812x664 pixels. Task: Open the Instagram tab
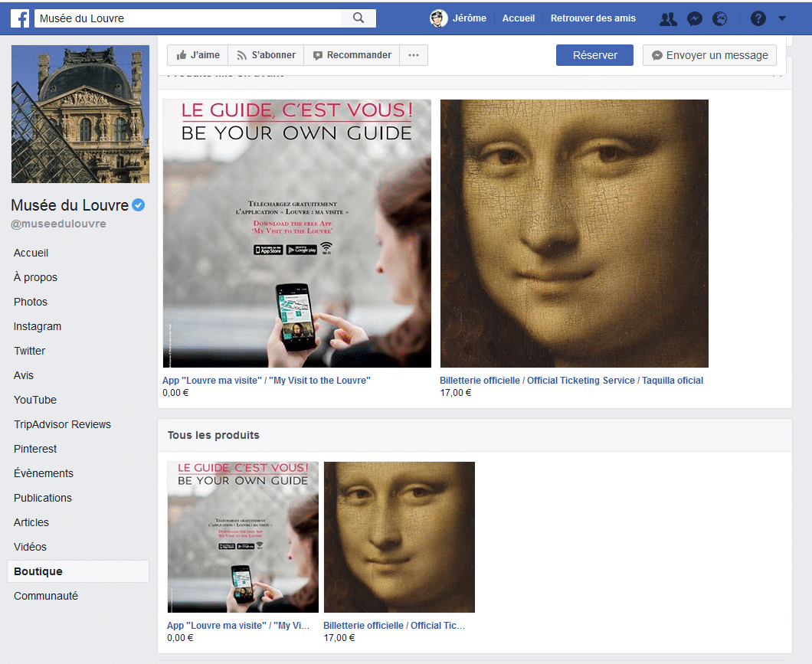pyautogui.click(x=38, y=326)
